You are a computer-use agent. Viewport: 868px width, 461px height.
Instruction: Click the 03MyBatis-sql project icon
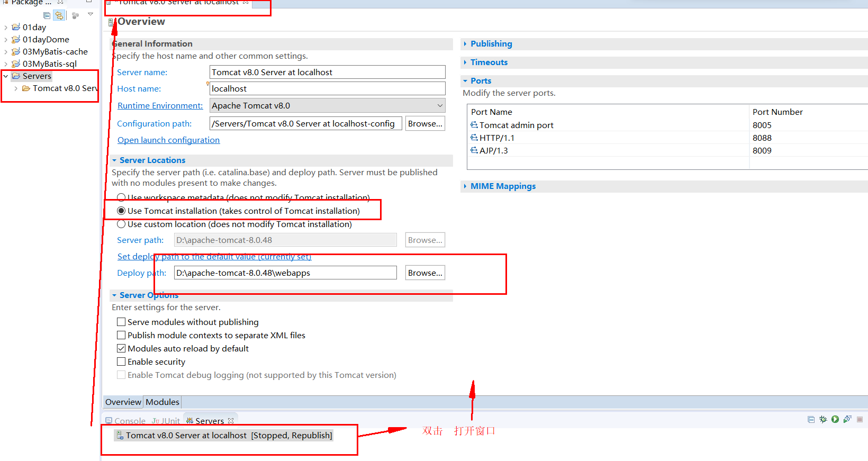coord(16,64)
